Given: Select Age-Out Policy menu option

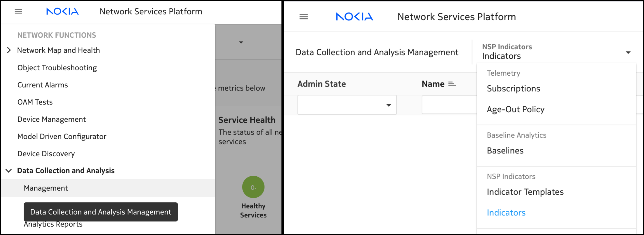Looking at the screenshot, I should click(x=515, y=109).
